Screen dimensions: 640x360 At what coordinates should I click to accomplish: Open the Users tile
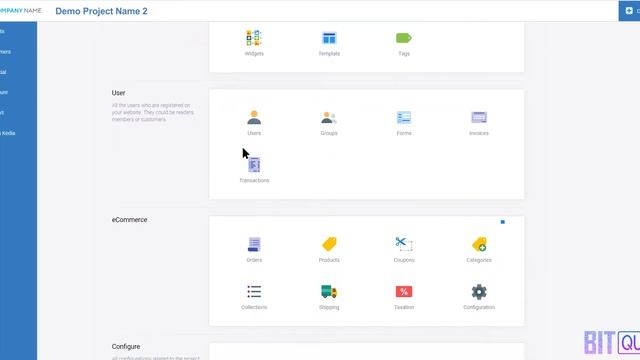(254, 122)
